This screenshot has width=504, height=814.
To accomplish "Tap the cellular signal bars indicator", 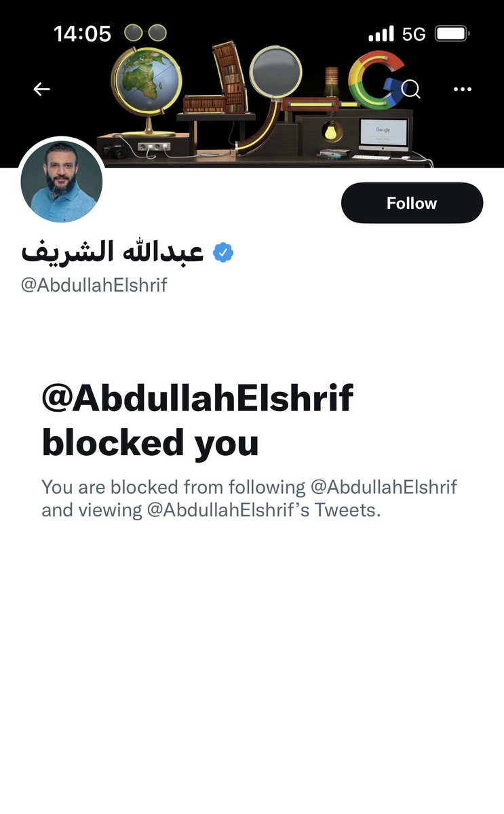I will [x=381, y=33].
